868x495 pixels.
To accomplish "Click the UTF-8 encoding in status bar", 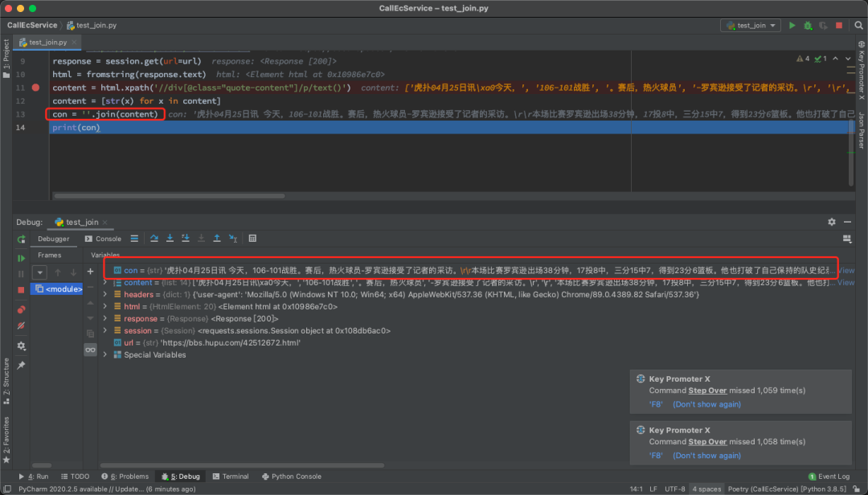I will click(x=675, y=489).
